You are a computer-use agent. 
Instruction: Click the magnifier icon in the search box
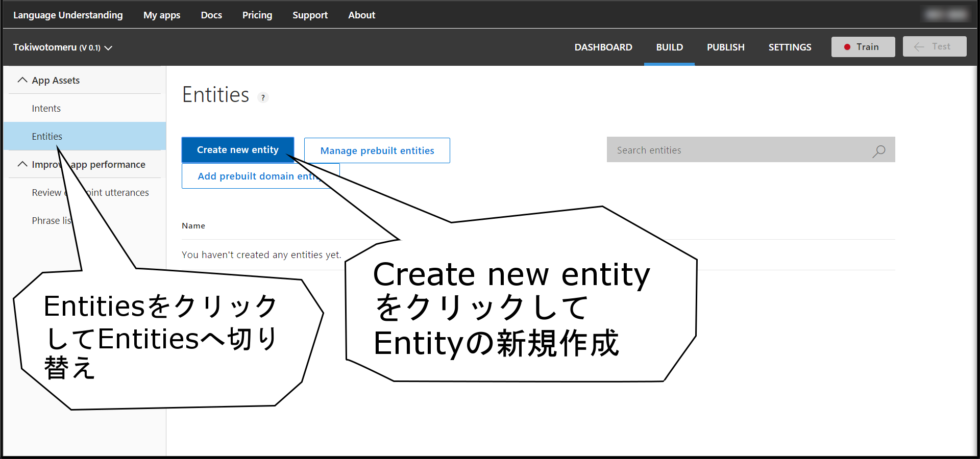tap(879, 150)
